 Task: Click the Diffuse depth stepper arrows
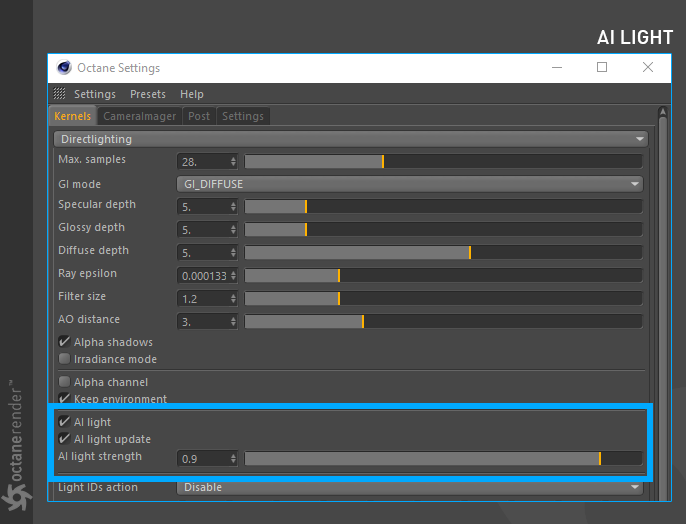(x=233, y=253)
